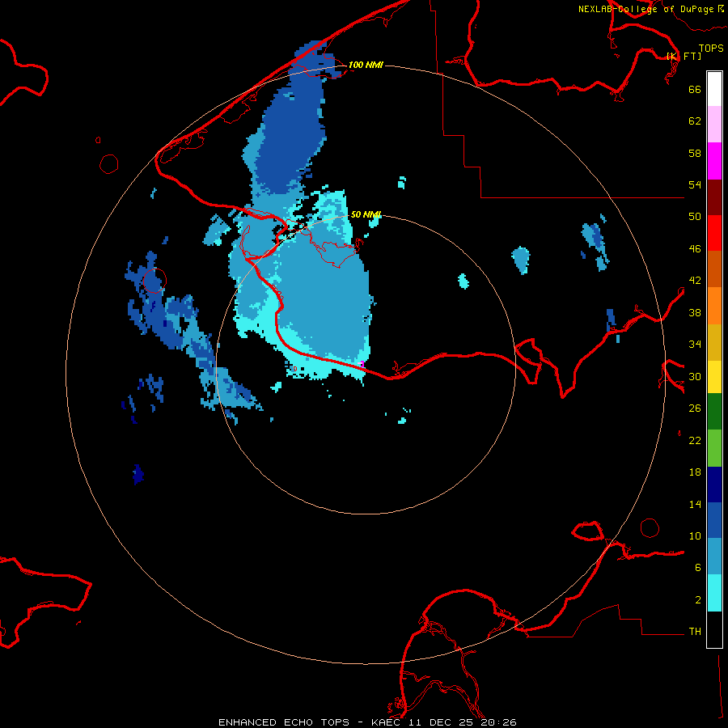
Task: Click the gold legend swatch near 34
Action: [714, 342]
